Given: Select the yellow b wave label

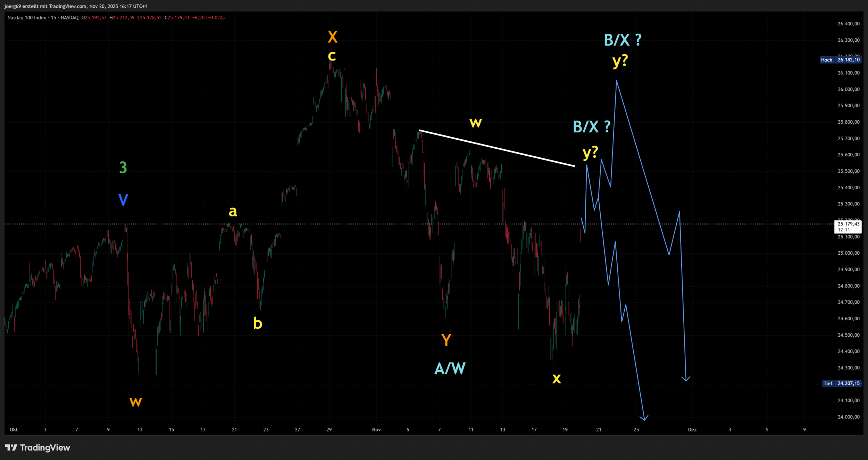Looking at the screenshot, I should 257,323.
